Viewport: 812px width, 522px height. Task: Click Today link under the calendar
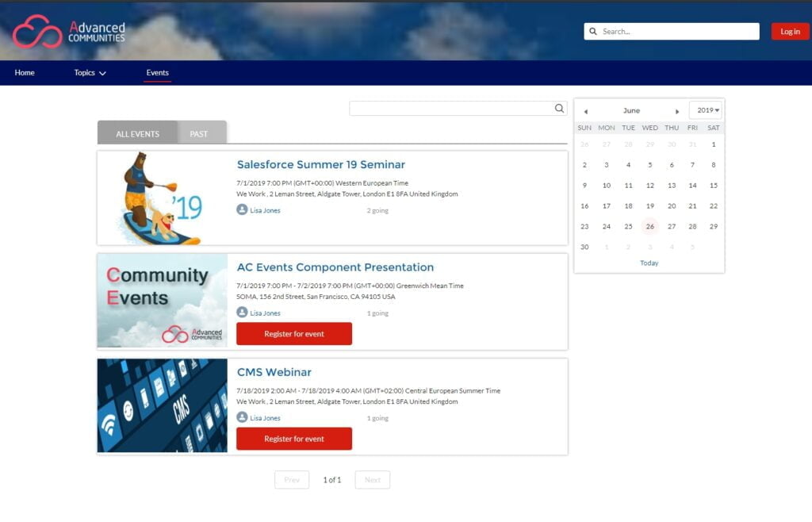click(649, 263)
